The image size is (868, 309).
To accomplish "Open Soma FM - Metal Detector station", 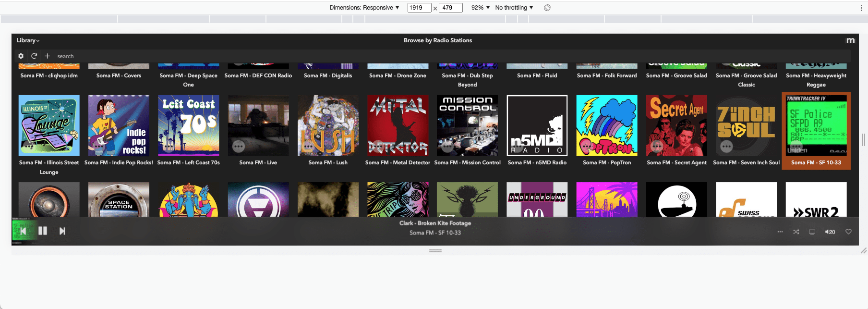I will coord(398,125).
